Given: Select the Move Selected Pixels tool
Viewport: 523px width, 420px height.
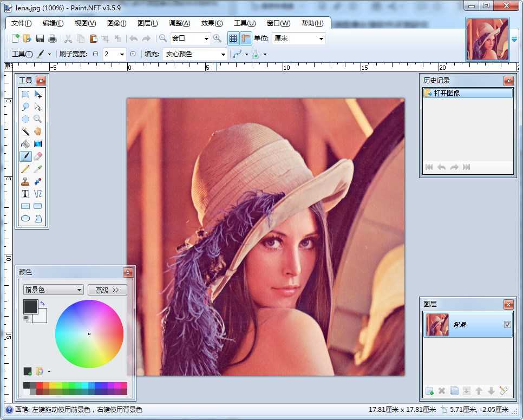Looking at the screenshot, I should click(x=38, y=94).
